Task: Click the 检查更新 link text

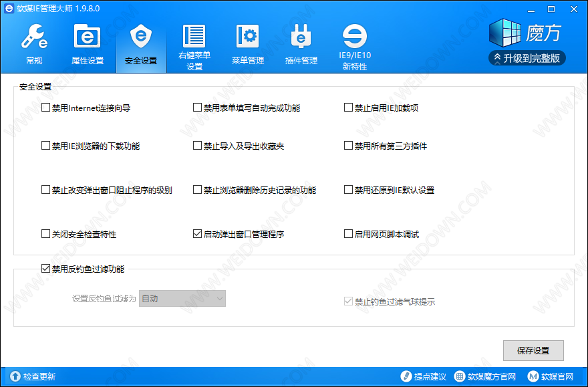Action: [39, 376]
